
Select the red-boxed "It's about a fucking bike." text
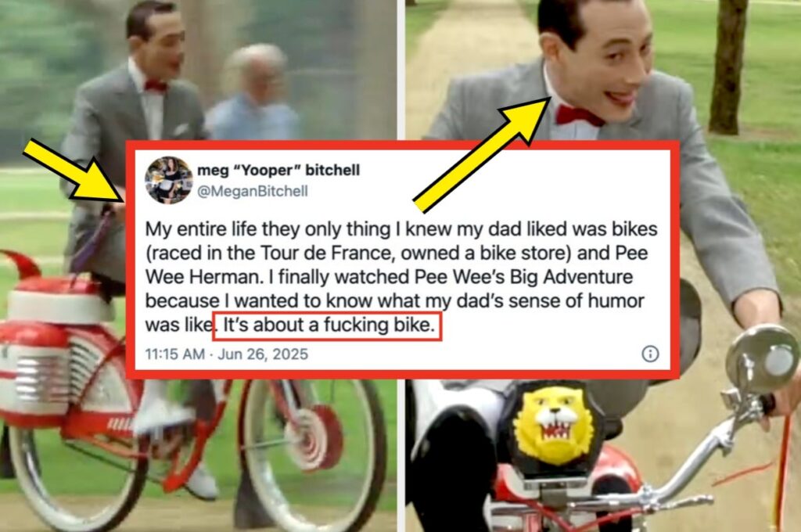pyautogui.click(x=327, y=325)
